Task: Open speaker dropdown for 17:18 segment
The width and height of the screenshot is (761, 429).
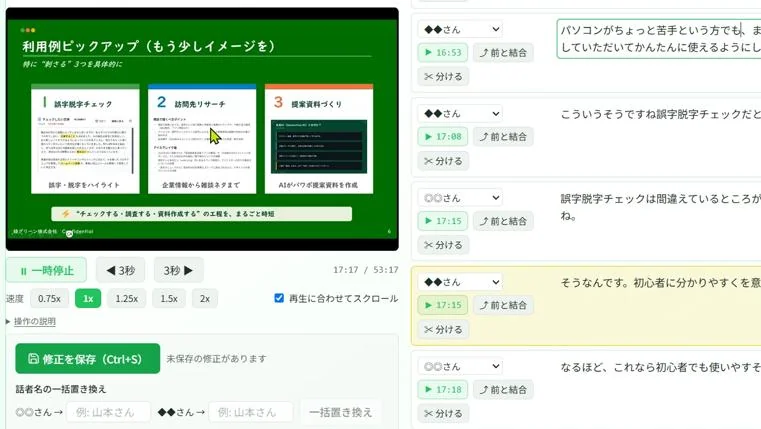Action: [460, 366]
